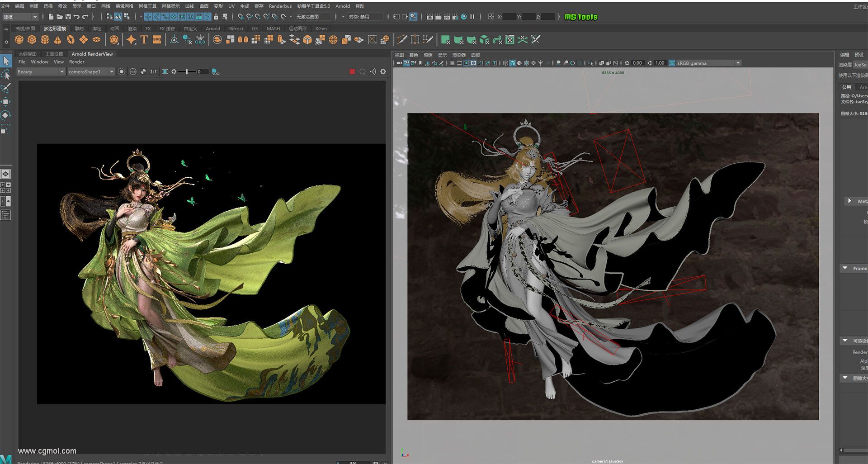Click the multi-cut pencil shelf icon
Image resolution: width=868 pixels, height=464 pixels.
pyautogui.click(x=402, y=40)
